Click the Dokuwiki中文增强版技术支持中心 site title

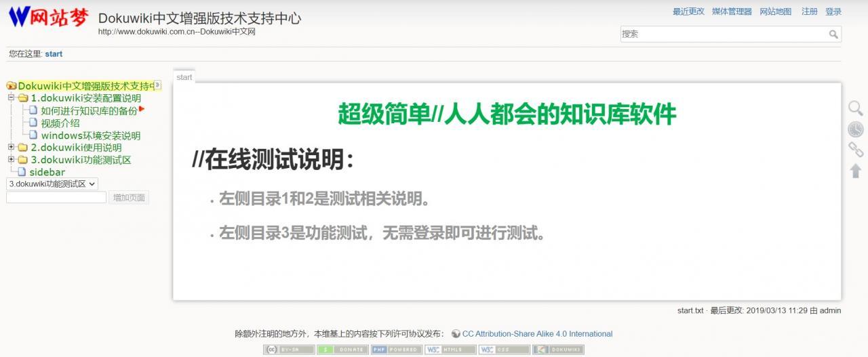pos(199,18)
